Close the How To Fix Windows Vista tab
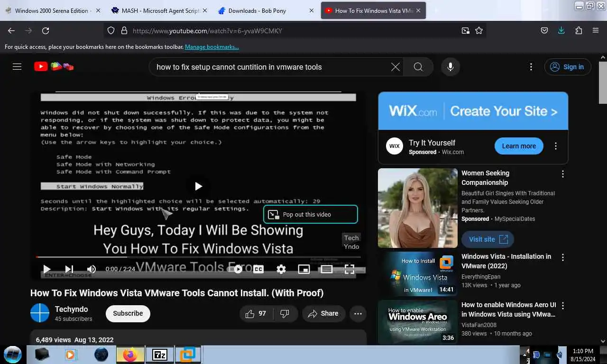 (x=418, y=10)
